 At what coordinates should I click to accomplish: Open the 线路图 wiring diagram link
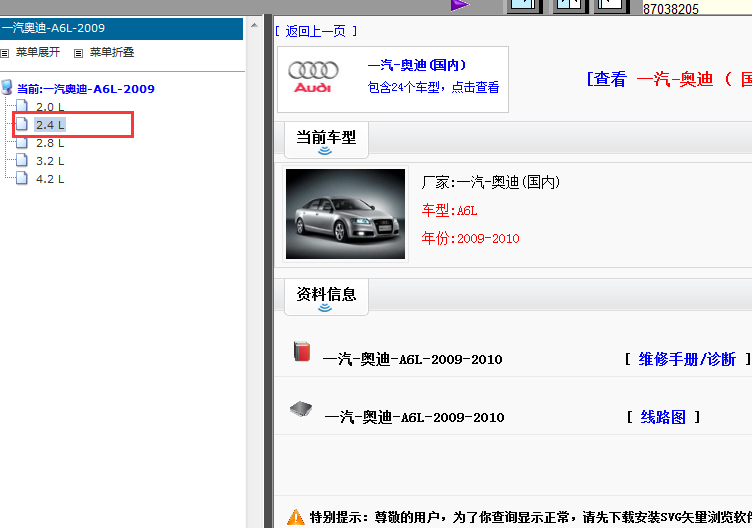663,417
